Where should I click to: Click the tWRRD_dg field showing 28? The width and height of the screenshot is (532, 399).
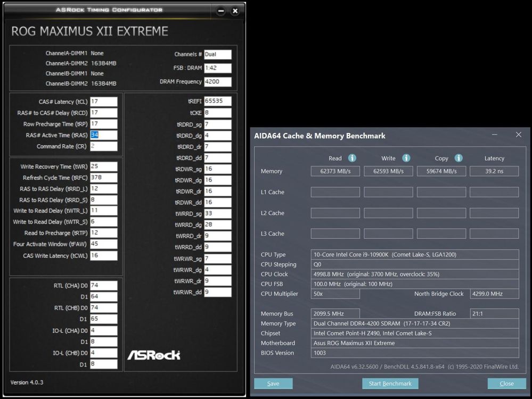tap(218, 225)
